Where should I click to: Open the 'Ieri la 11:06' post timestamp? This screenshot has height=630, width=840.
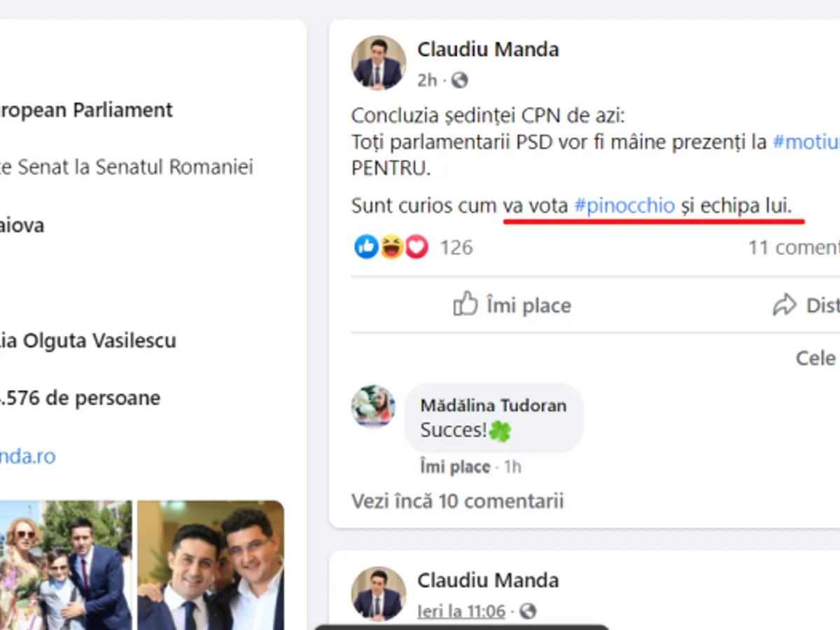point(461,611)
